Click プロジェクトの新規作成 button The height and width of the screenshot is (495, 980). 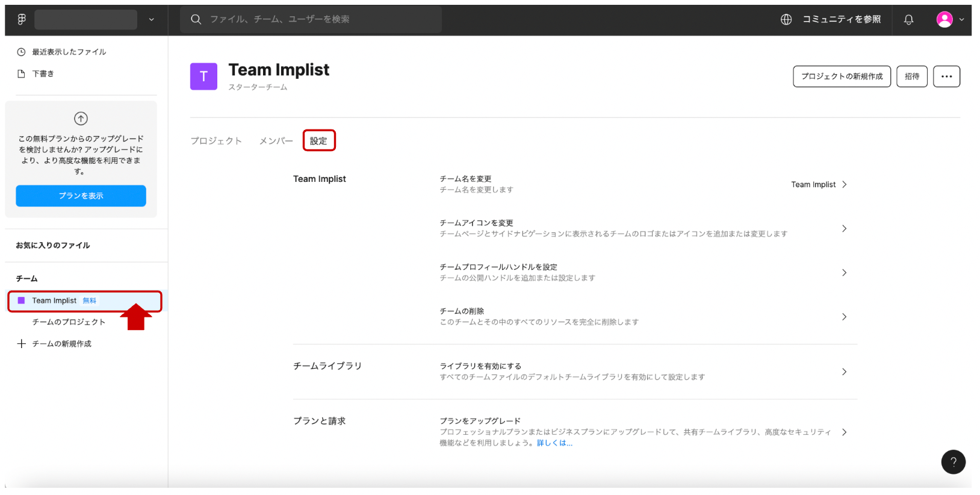842,76
